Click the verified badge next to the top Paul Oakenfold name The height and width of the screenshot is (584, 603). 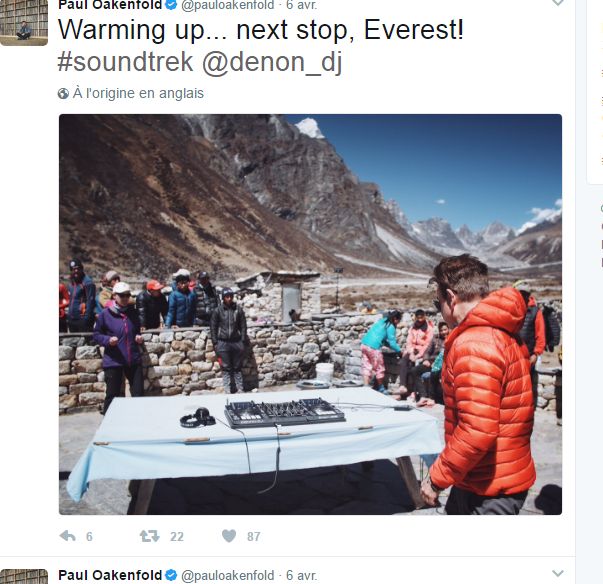(171, 5)
